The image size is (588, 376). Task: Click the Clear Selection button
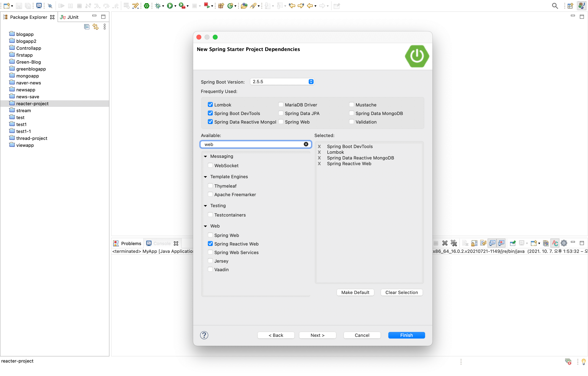coord(401,292)
